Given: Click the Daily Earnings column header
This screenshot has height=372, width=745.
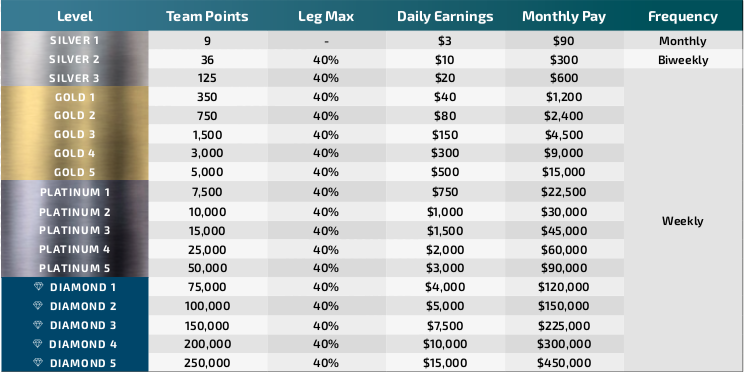Looking at the screenshot, I should [445, 17].
